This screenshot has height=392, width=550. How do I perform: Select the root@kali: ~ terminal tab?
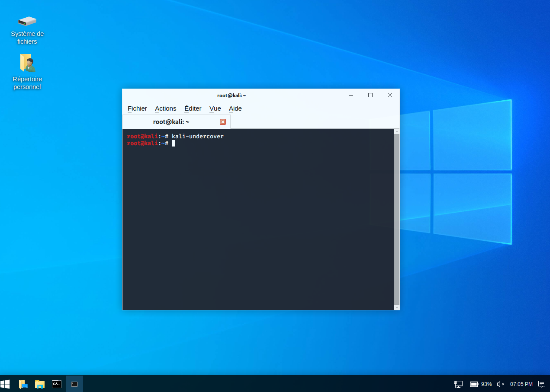click(x=171, y=122)
